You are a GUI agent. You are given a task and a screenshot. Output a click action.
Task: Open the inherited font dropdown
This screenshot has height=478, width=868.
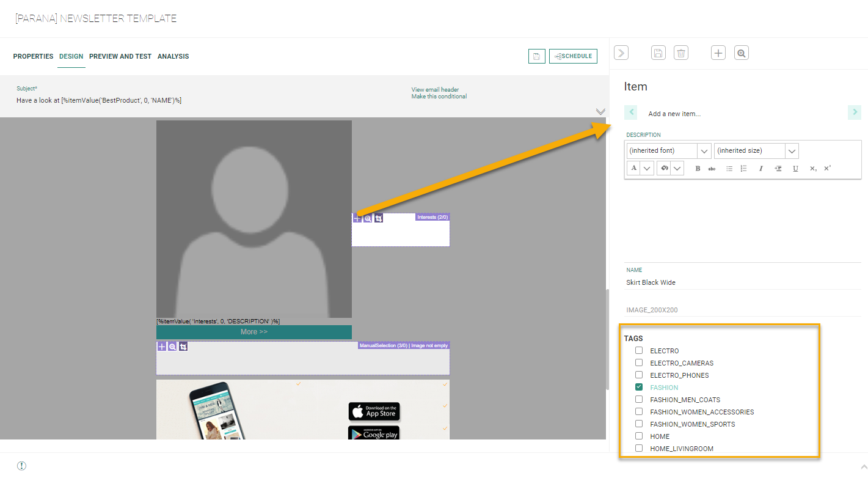tap(704, 151)
